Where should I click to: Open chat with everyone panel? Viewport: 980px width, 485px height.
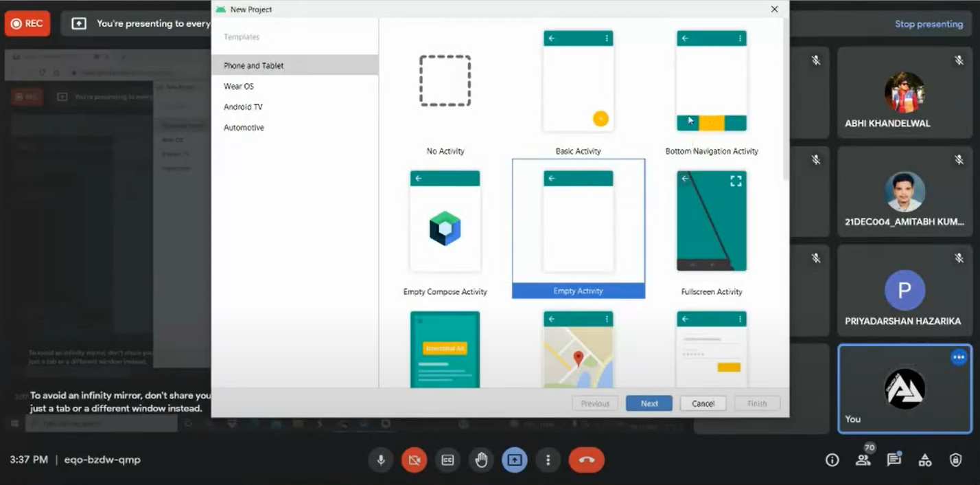coord(894,460)
